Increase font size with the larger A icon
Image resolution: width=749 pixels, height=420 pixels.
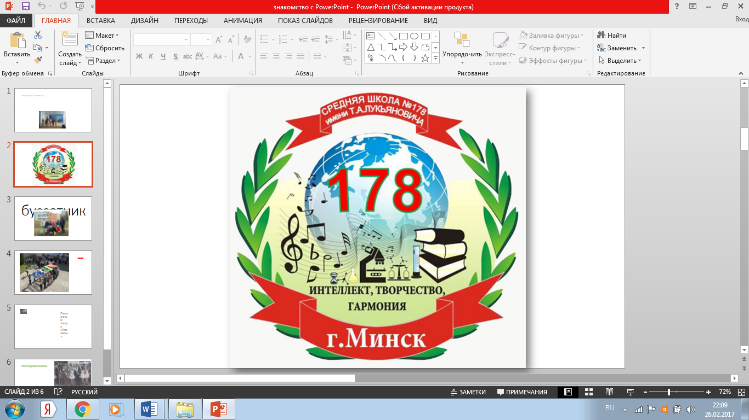(218, 40)
